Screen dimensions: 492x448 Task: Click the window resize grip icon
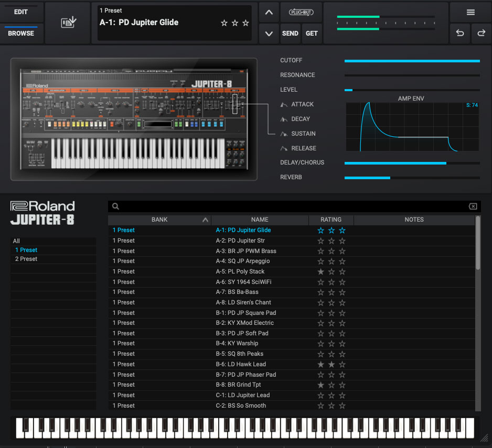pos(485,438)
